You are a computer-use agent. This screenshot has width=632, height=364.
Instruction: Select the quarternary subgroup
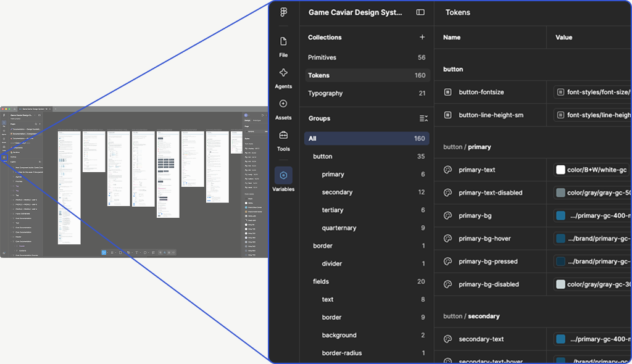pyautogui.click(x=367, y=228)
